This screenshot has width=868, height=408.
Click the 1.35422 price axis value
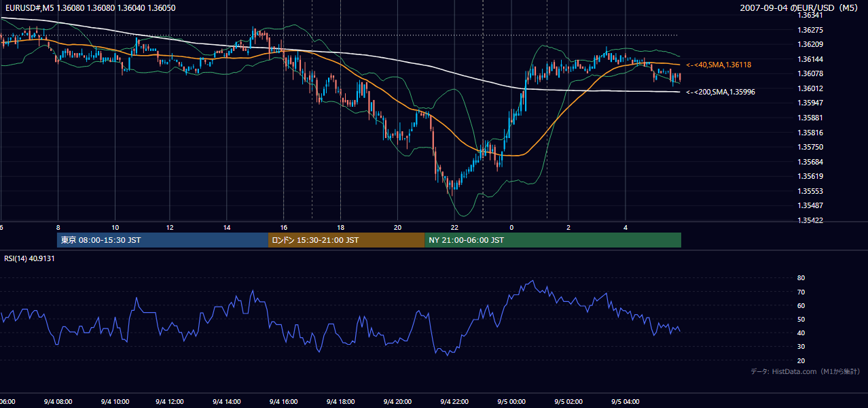(810, 220)
